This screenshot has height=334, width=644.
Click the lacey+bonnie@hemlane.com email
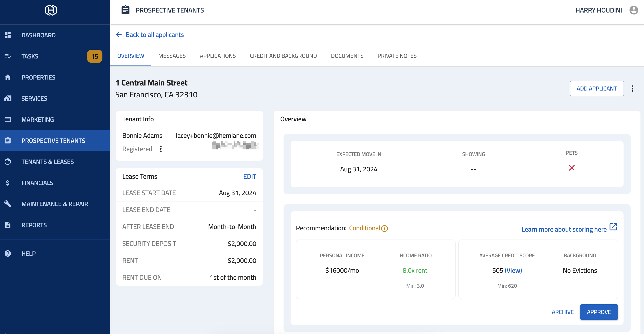tap(216, 135)
